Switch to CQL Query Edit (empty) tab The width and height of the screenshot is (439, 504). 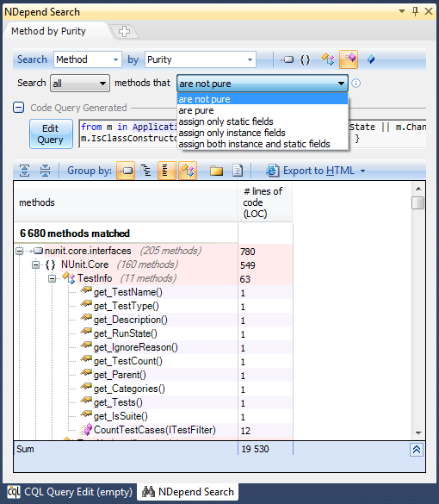click(x=71, y=492)
